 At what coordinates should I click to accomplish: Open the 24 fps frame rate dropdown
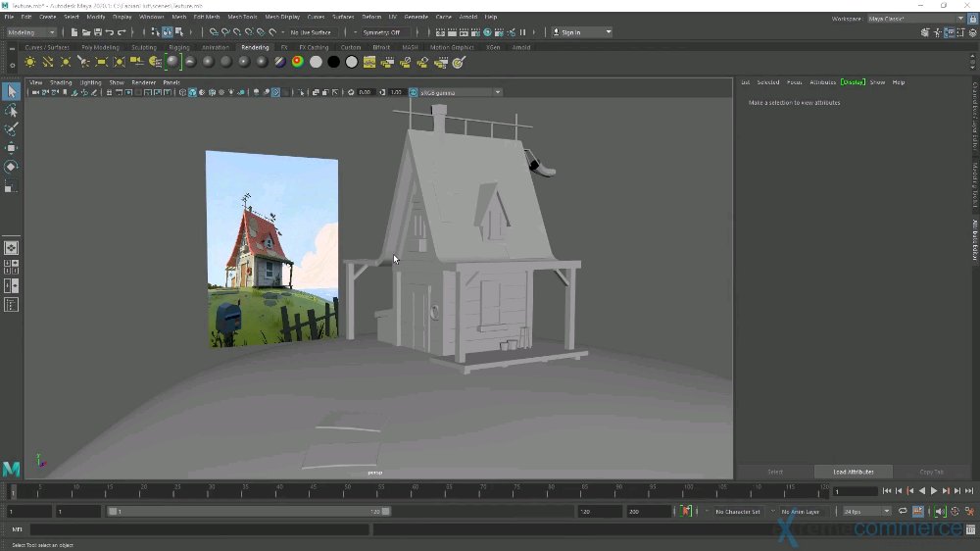(867, 511)
